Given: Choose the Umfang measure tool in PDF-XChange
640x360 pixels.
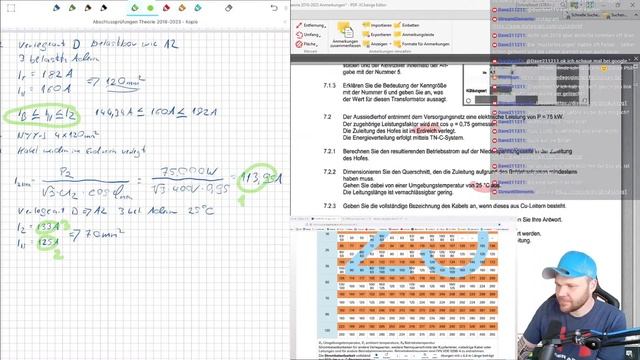Looking at the screenshot, I should (309, 35).
